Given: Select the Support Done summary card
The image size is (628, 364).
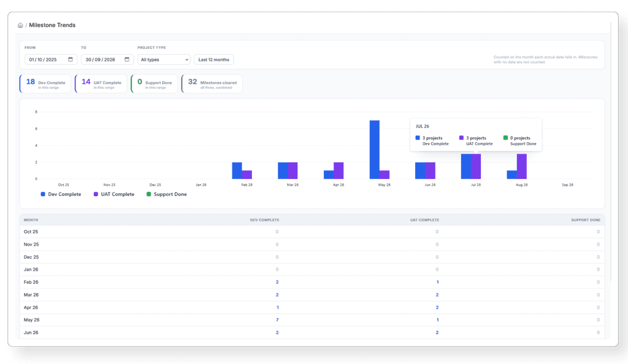Looking at the screenshot, I should click(x=154, y=83).
